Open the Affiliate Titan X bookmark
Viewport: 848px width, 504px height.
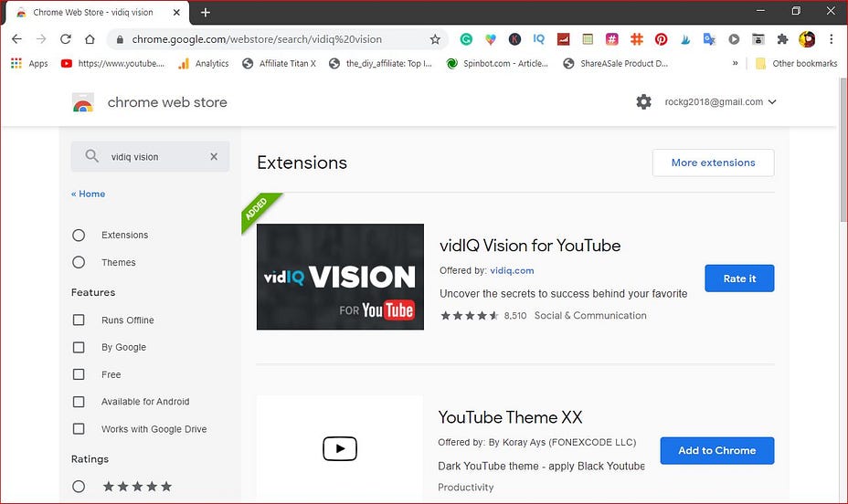[x=279, y=63]
